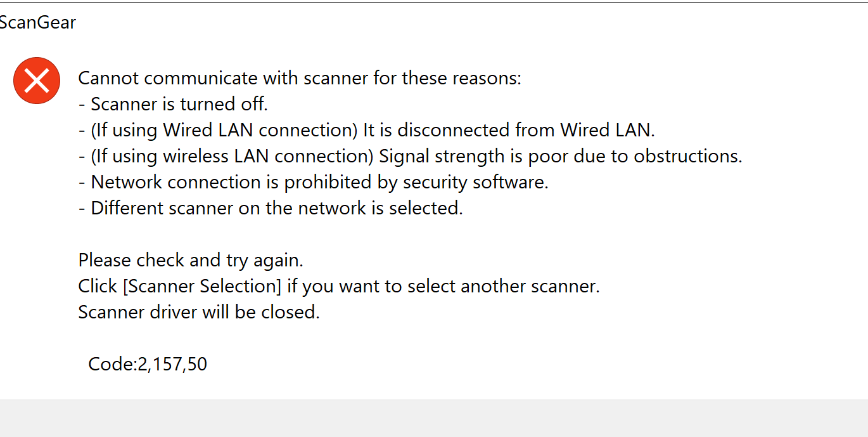The image size is (868, 437).
Task: Click the ScanGear title text
Action: point(38,23)
